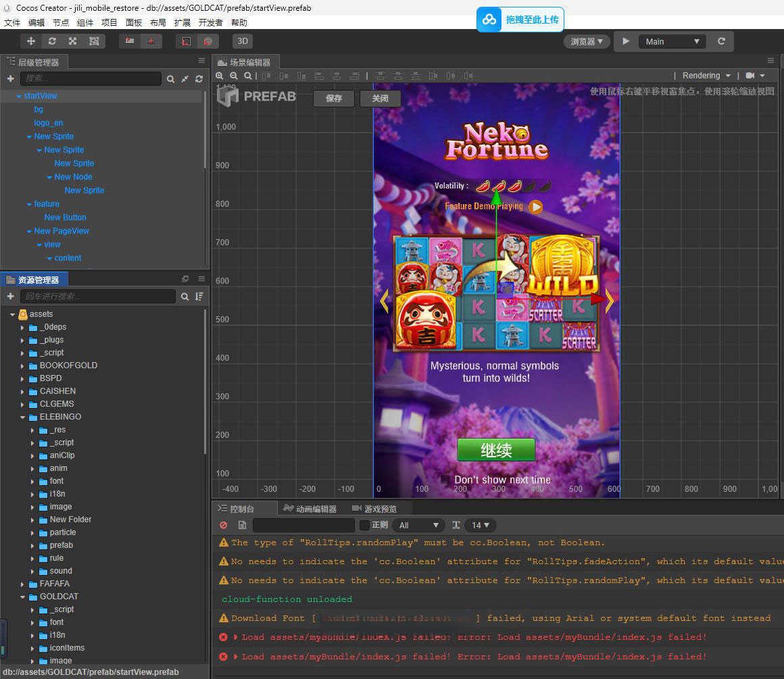
Task: Click the asset panel sort icon
Action: [x=199, y=297]
